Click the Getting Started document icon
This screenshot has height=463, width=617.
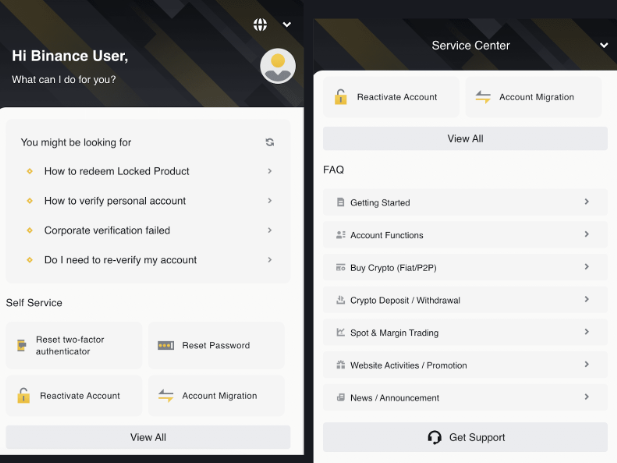pyautogui.click(x=341, y=203)
